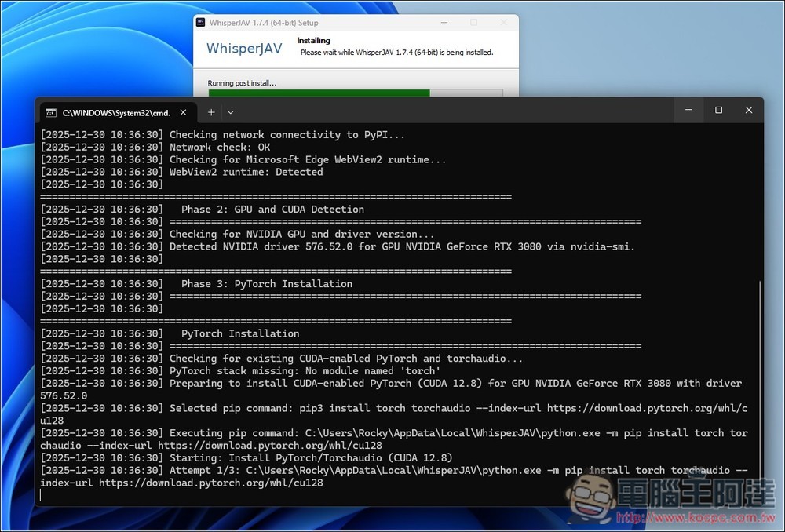The height and width of the screenshot is (532, 785).
Task: Click the WhisperJAV installer progress bar
Action: [x=356, y=93]
